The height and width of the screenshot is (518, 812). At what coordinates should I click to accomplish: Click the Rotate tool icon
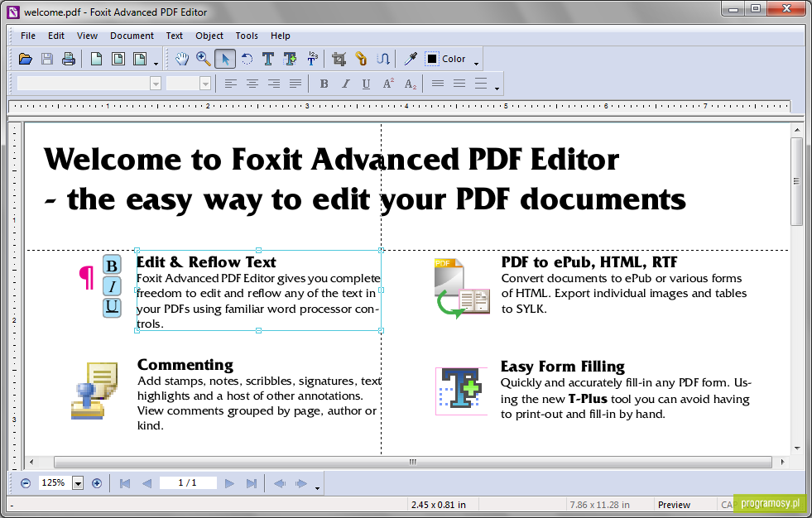(x=247, y=59)
